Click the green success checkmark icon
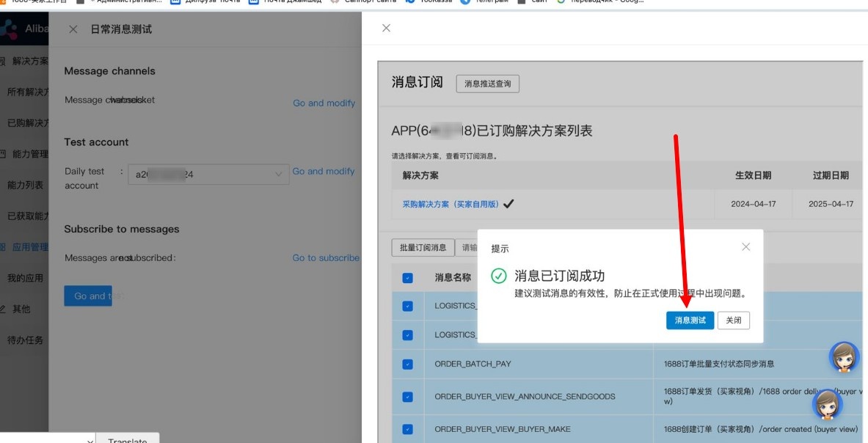The height and width of the screenshot is (443, 868). click(x=499, y=276)
